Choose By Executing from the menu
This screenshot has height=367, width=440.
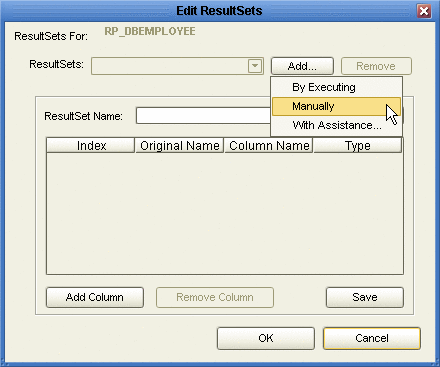coord(337,87)
